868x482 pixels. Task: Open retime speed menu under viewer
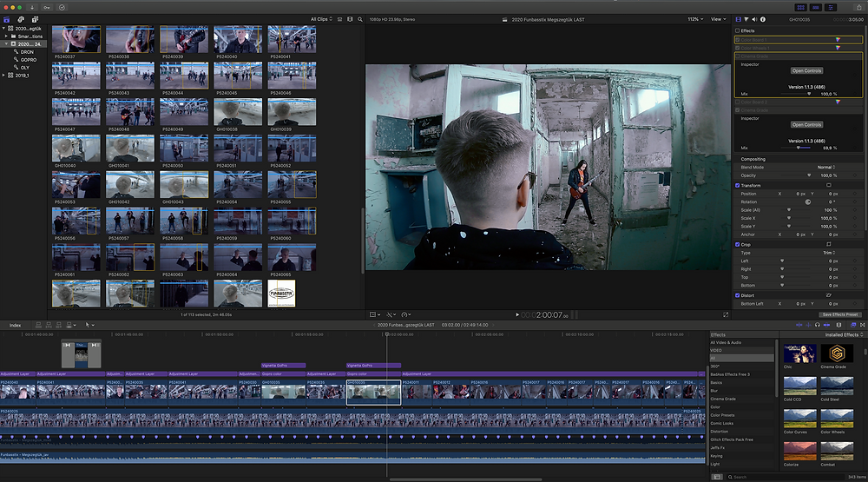[405, 314]
